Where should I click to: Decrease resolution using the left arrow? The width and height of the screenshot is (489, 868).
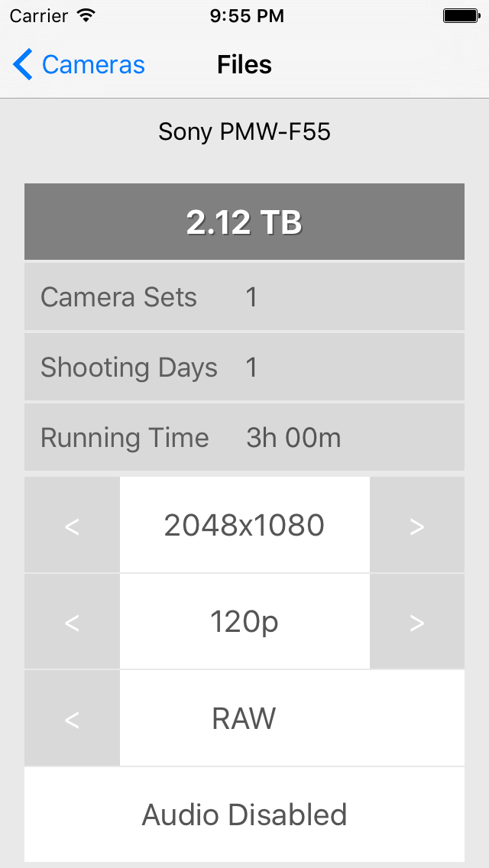click(x=71, y=525)
